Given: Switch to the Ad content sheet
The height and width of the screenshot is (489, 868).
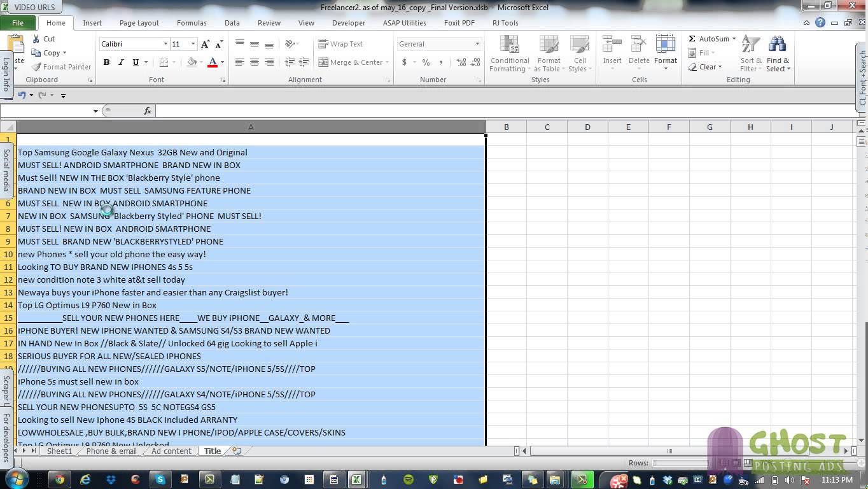Looking at the screenshot, I should pyautogui.click(x=171, y=451).
